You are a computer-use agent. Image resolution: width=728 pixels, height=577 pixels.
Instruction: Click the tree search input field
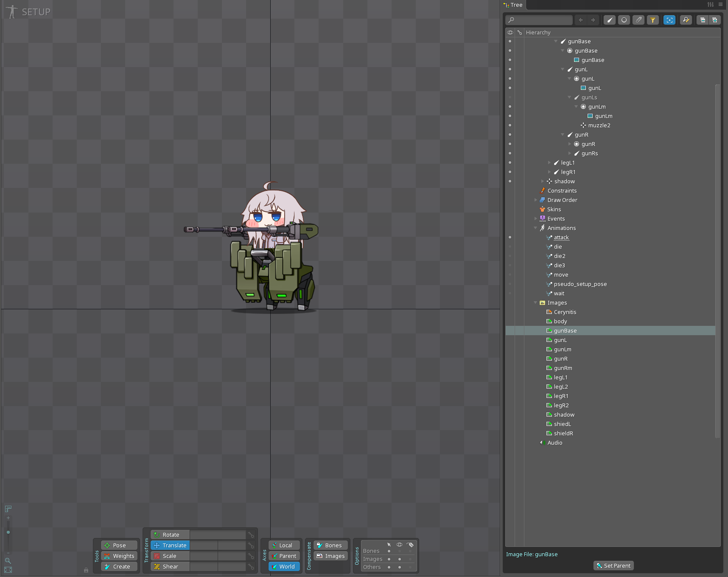[x=539, y=20]
